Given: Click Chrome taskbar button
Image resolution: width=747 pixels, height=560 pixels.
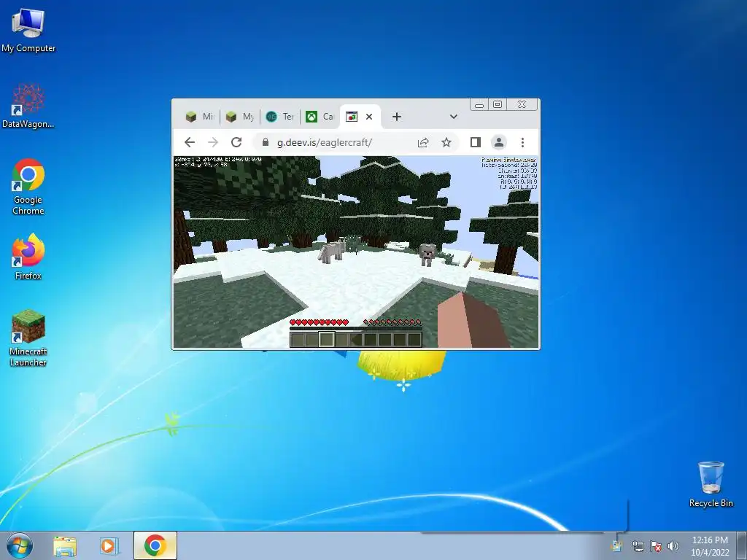Looking at the screenshot, I should click(x=155, y=545).
